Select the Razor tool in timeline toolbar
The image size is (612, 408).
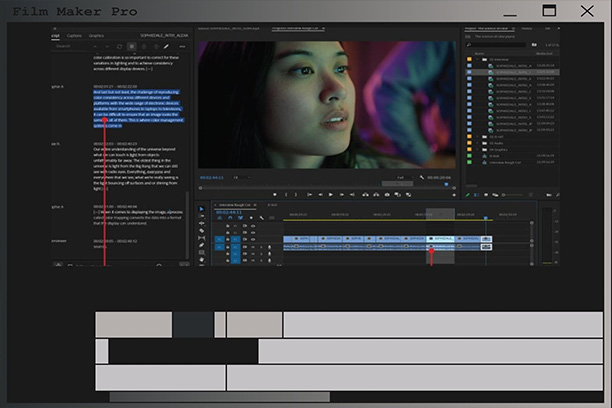[201, 228]
